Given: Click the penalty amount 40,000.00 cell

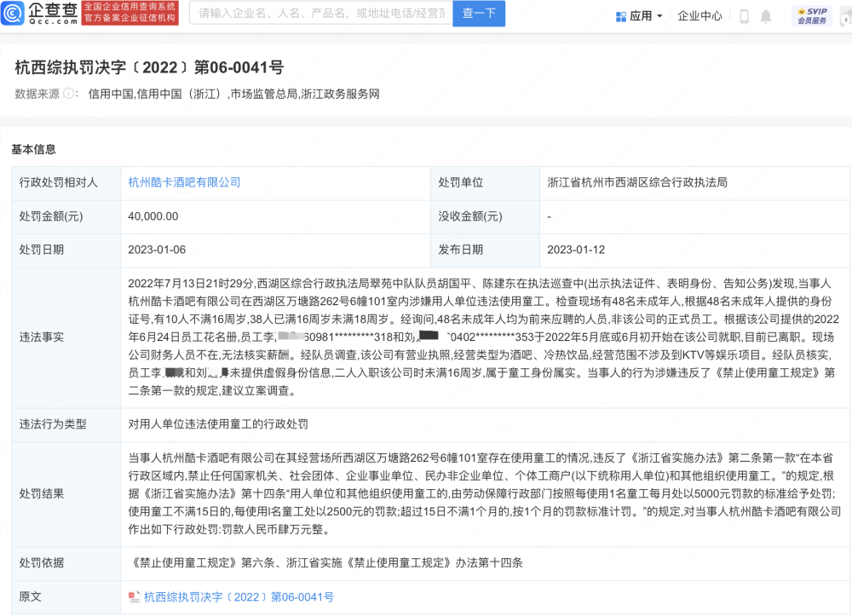Looking at the screenshot, I should [153, 216].
